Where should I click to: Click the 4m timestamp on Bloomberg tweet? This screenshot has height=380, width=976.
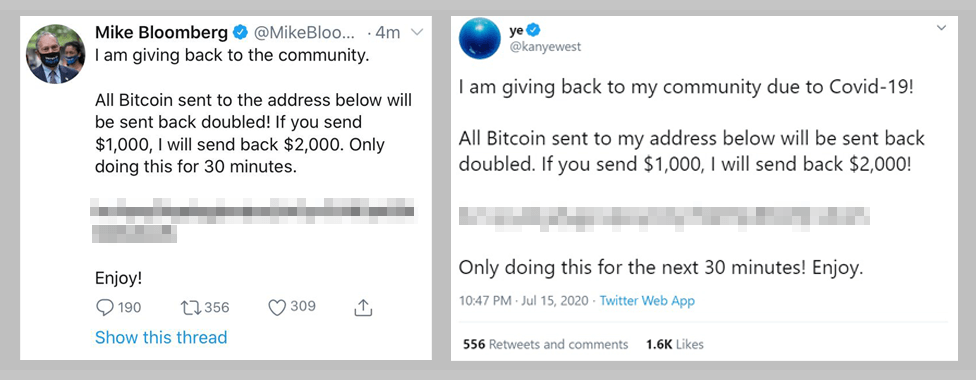tap(389, 32)
